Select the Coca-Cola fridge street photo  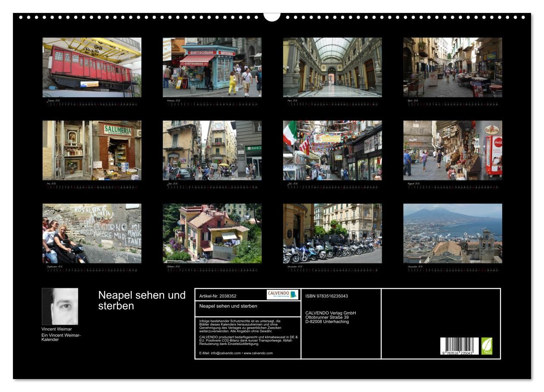[x=452, y=150]
